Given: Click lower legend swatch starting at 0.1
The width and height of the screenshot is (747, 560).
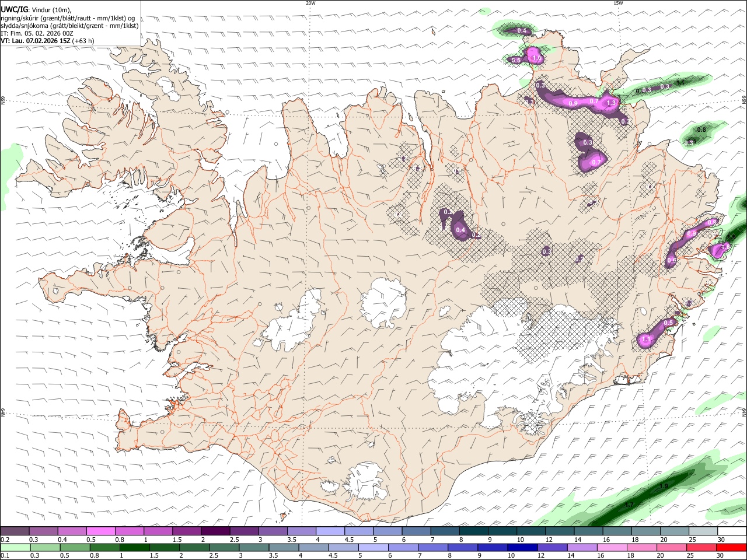Looking at the screenshot, I should (x=15, y=547).
